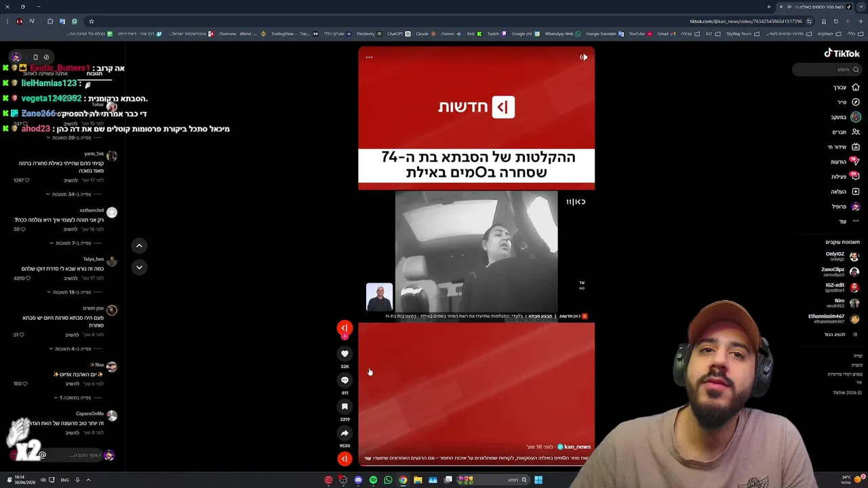Click the red sound disc icon below share
This screenshot has width=868, height=488.
click(344, 459)
